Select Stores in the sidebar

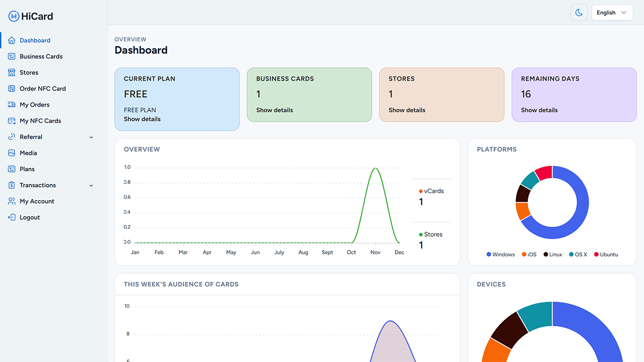29,72
